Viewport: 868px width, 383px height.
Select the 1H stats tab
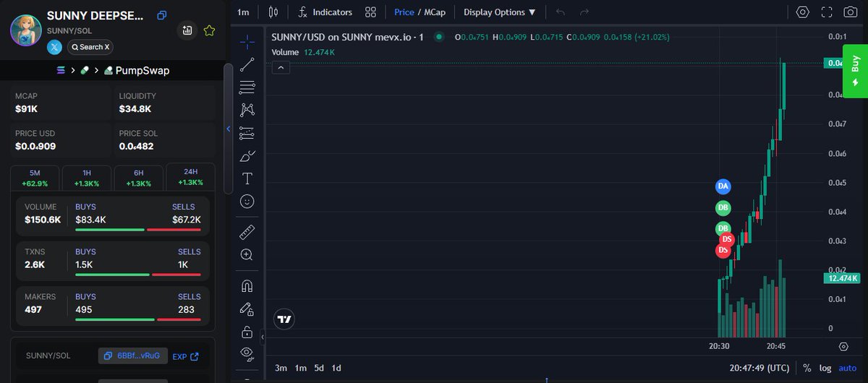tap(87, 178)
